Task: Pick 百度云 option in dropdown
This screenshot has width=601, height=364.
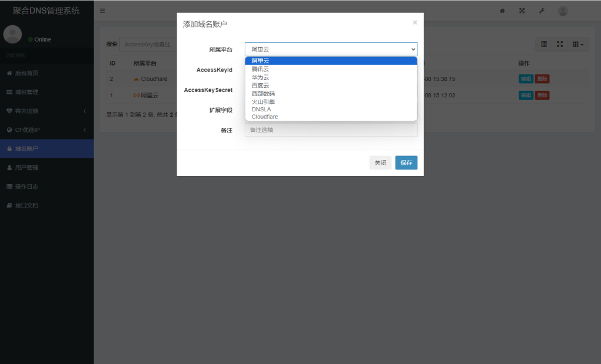Action: click(x=331, y=86)
